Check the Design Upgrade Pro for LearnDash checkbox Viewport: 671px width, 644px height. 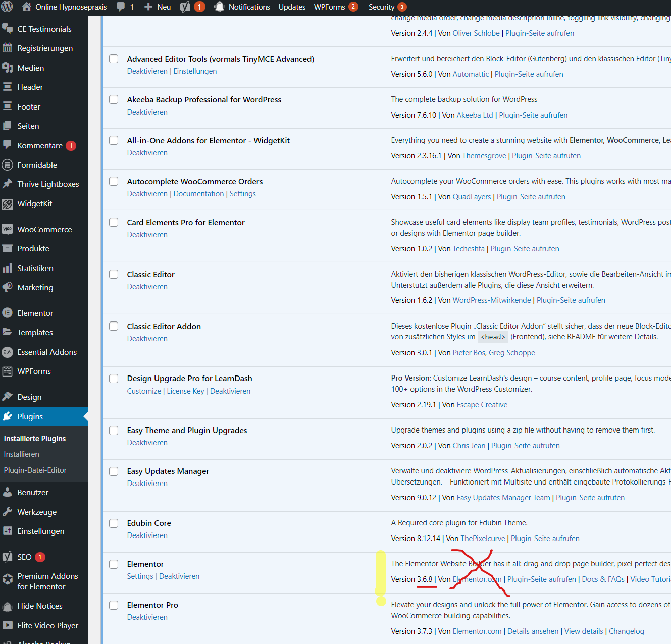(x=114, y=379)
